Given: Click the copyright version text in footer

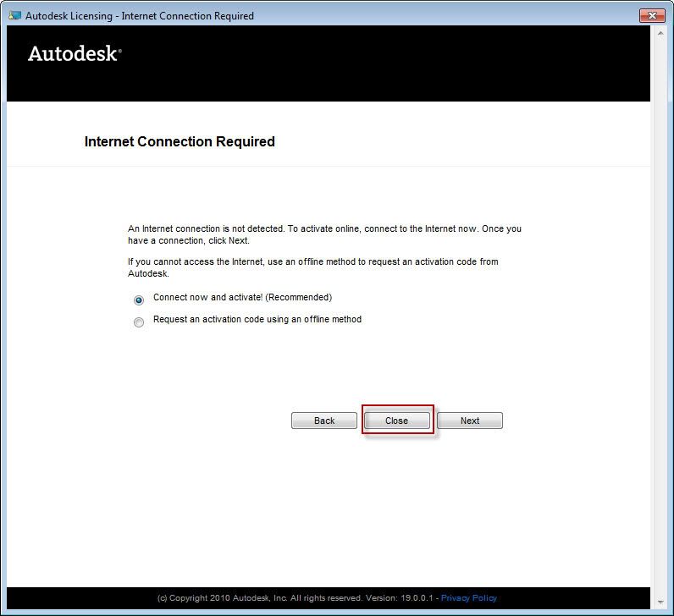Looking at the screenshot, I should click(x=296, y=598).
